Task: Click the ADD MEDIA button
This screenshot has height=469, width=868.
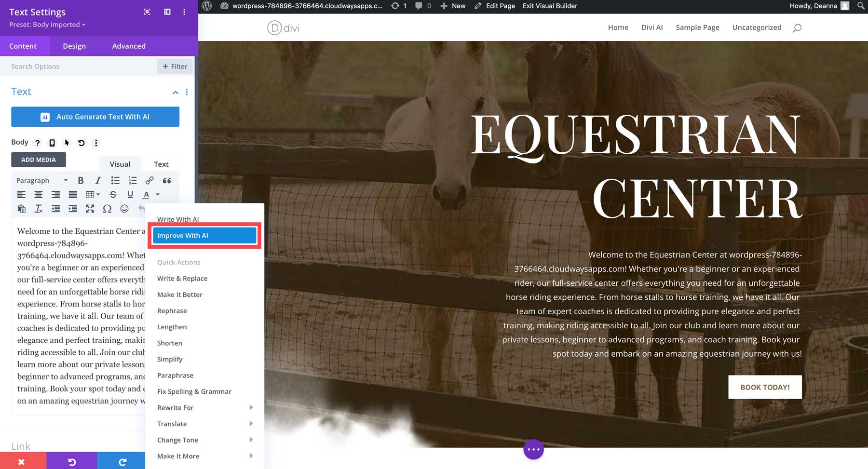Action: (x=39, y=160)
